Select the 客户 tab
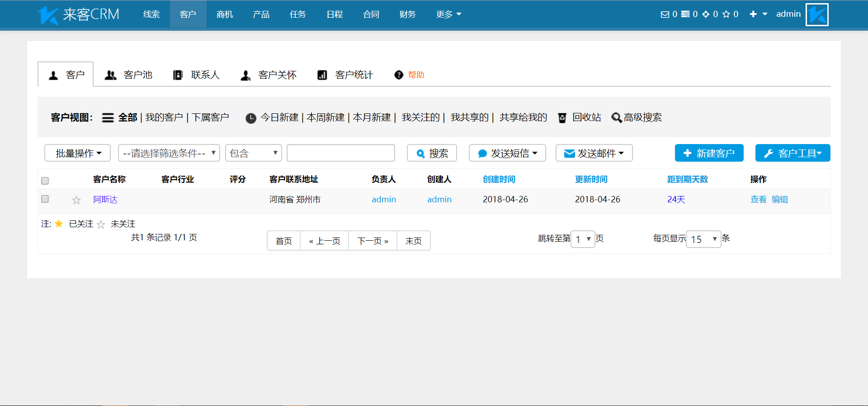 coord(66,75)
